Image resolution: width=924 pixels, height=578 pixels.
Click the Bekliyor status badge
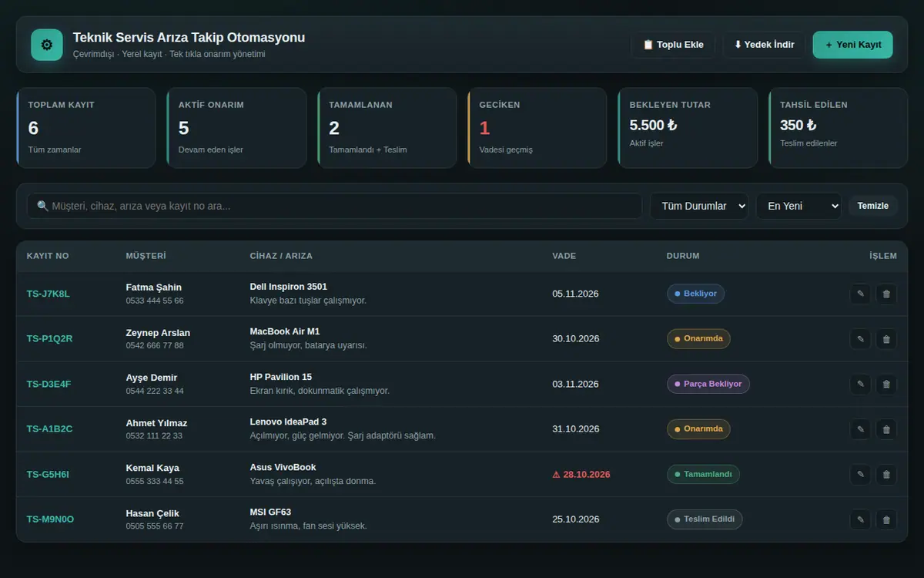click(x=695, y=294)
